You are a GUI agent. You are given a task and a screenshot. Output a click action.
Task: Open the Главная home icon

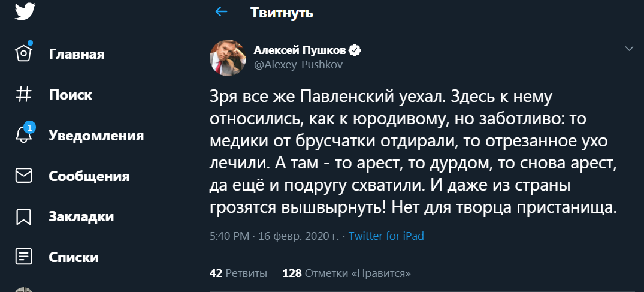point(24,53)
